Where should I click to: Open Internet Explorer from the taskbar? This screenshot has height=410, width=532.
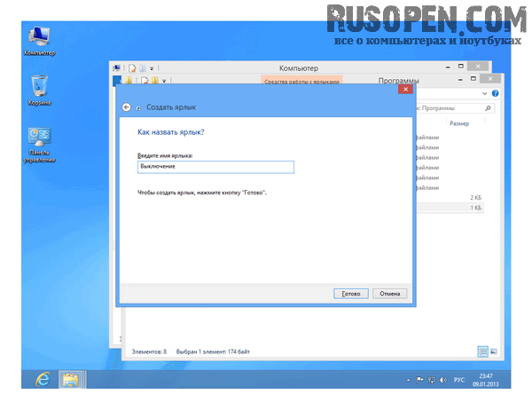point(42,379)
